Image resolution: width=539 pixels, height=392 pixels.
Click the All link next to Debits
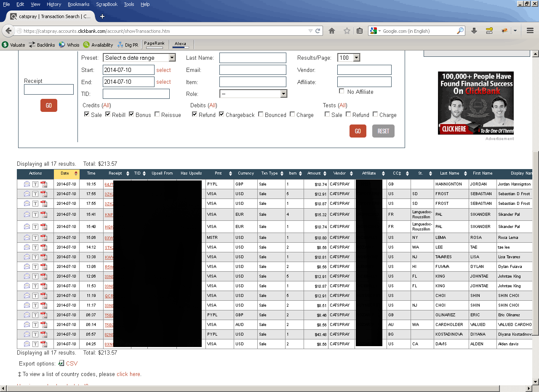pos(213,105)
